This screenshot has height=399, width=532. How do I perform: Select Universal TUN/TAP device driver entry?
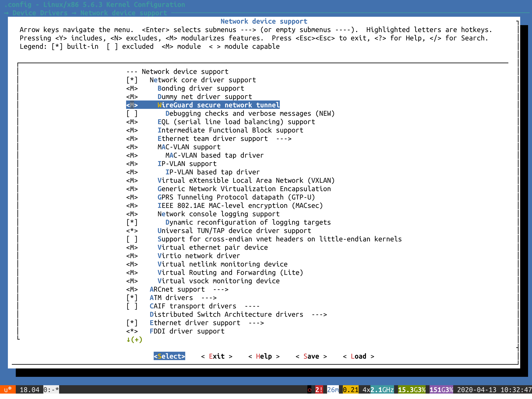click(x=234, y=231)
